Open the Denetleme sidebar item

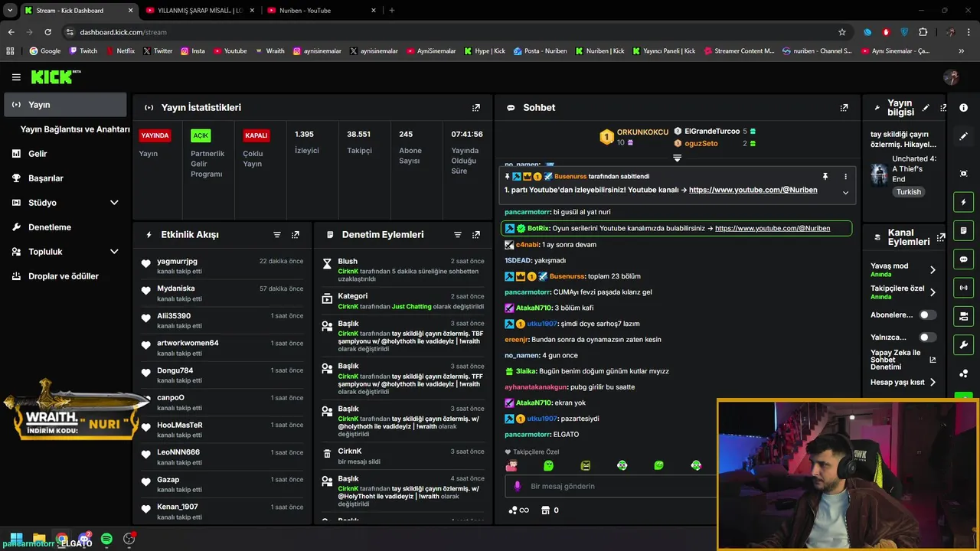(65, 227)
